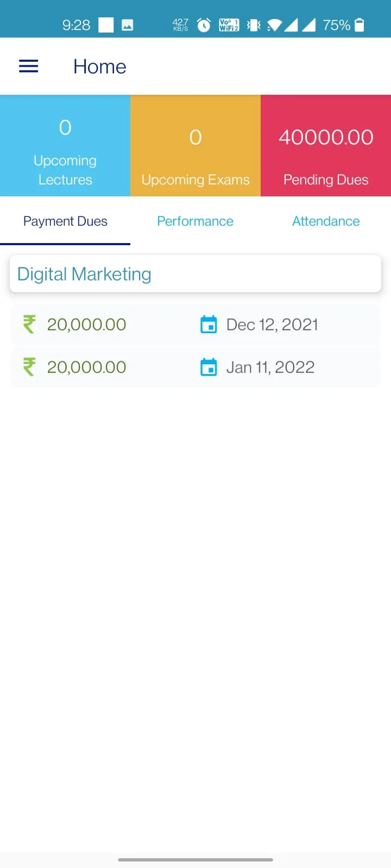The height and width of the screenshot is (868, 391).
Task: Switch to the Performance tab
Action: [x=195, y=221]
